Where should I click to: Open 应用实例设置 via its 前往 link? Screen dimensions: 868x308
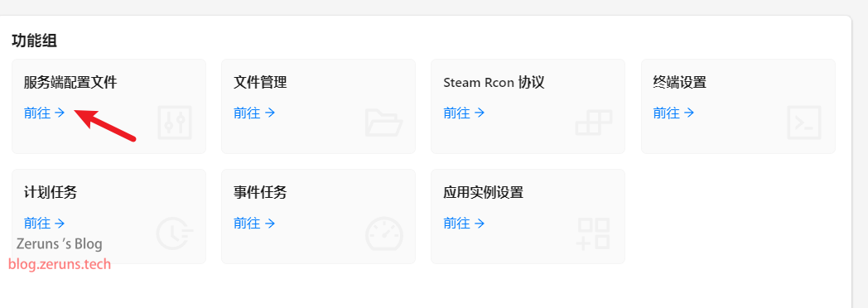pyautogui.click(x=464, y=224)
